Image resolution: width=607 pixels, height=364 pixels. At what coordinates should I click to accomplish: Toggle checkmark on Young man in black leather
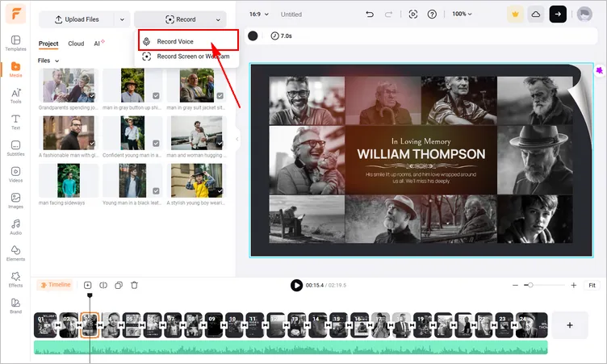[x=156, y=191]
